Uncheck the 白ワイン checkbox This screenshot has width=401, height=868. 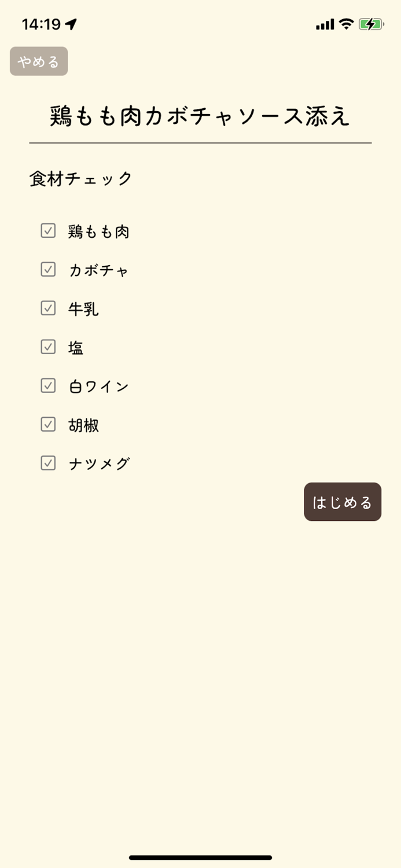[48, 385]
